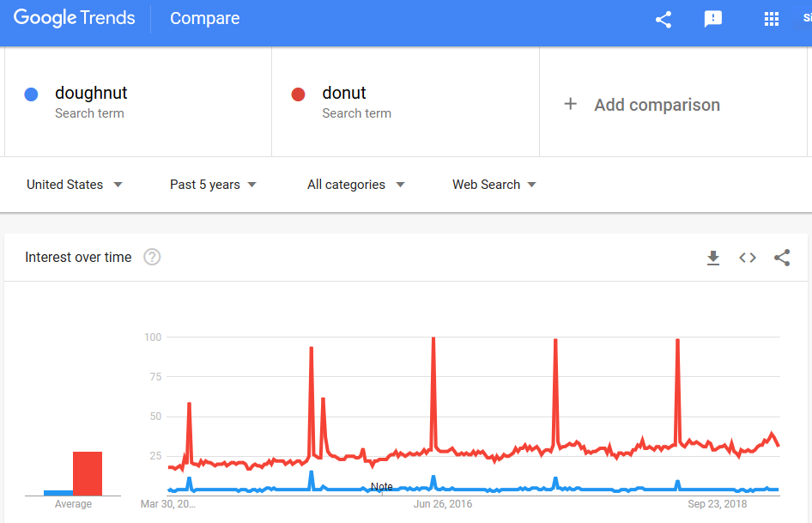Click the red Average bar
This screenshot has height=523, width=812.
point(88,474)
